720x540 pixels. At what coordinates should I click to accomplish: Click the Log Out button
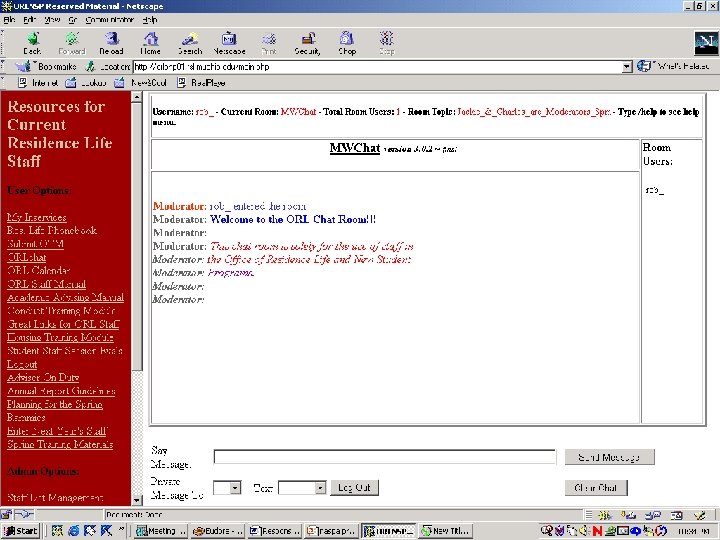(x=354, y=488)
